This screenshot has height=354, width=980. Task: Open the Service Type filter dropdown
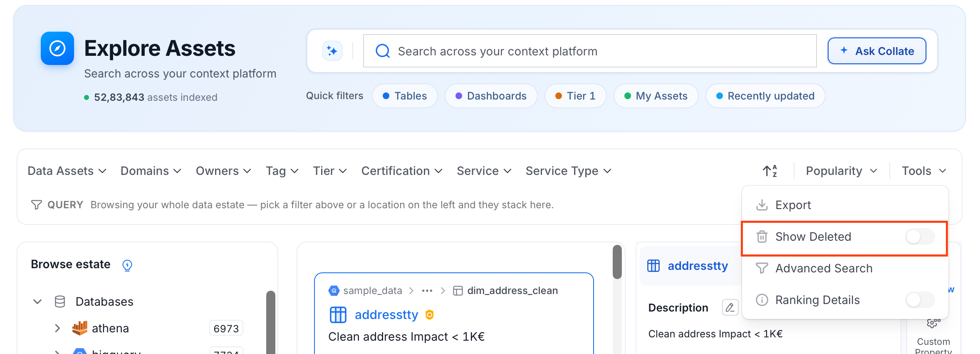(569, 171)
